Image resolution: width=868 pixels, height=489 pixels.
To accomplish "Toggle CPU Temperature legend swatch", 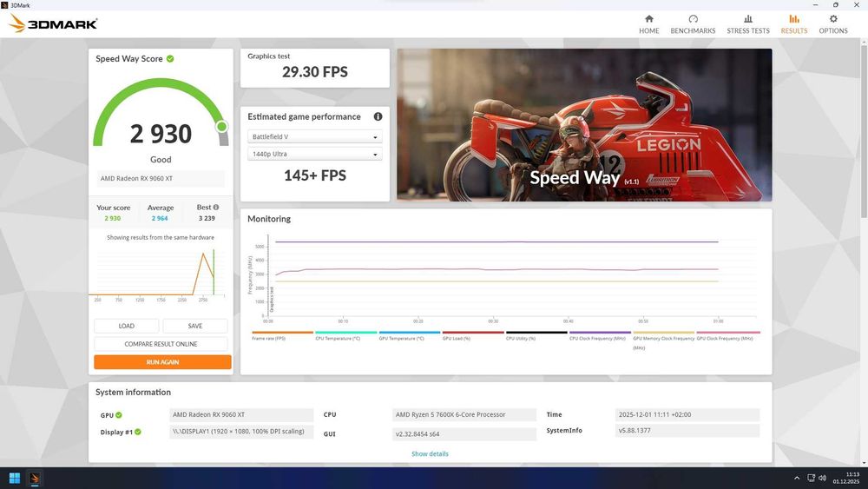I will (x=345, y=333).
